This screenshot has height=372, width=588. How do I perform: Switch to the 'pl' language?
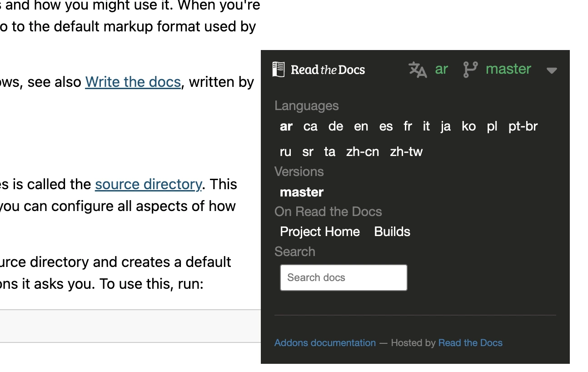click(492, 126)
